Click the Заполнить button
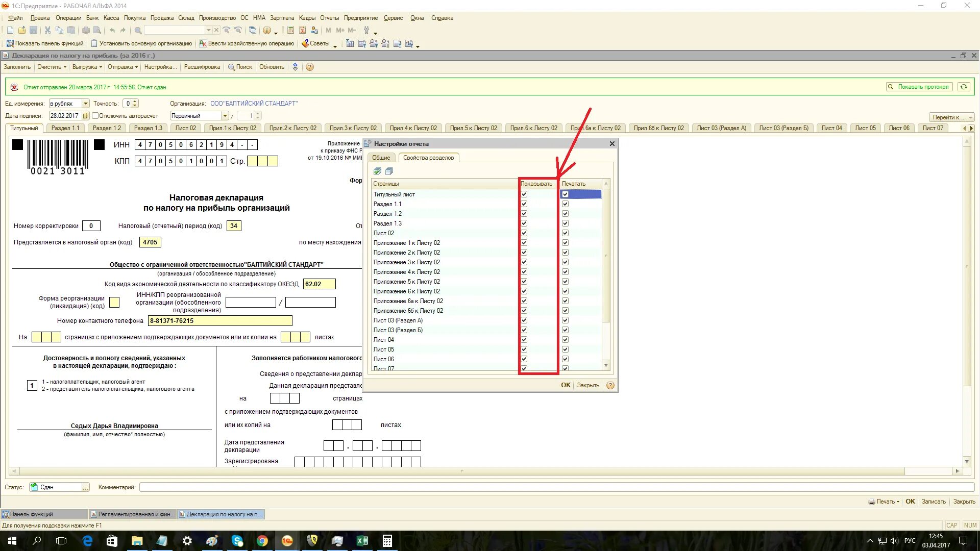 tap(17, 67)
